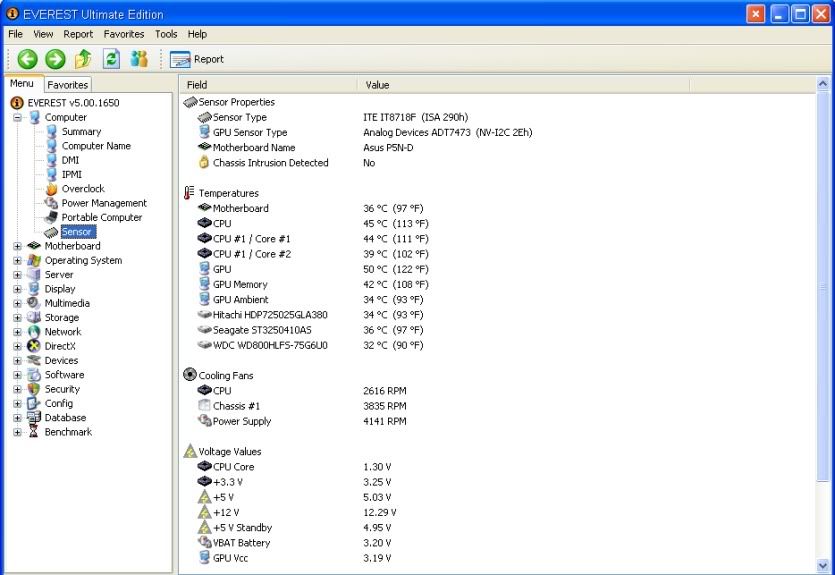
Task: Click the Sensor Properties header icon
Action: click(x=190, y=102)
